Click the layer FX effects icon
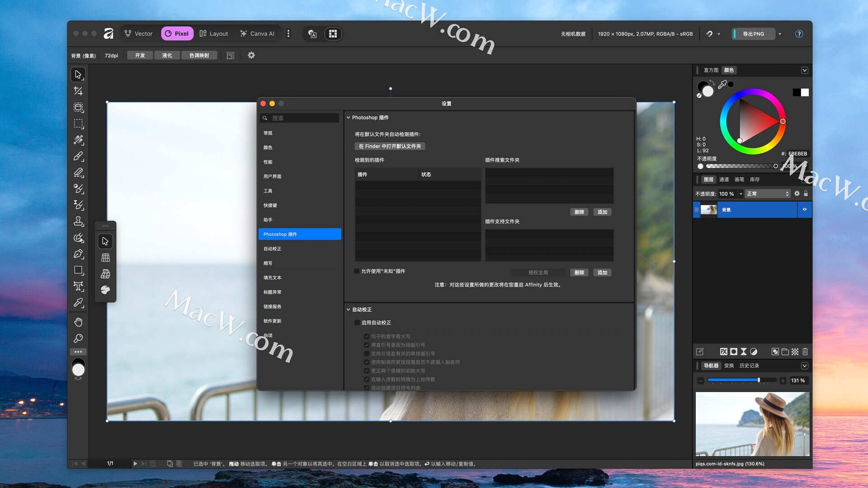Image resolution: width=868 pixels, height=488 pixels. pyautogui.click(x=723, y=352)
